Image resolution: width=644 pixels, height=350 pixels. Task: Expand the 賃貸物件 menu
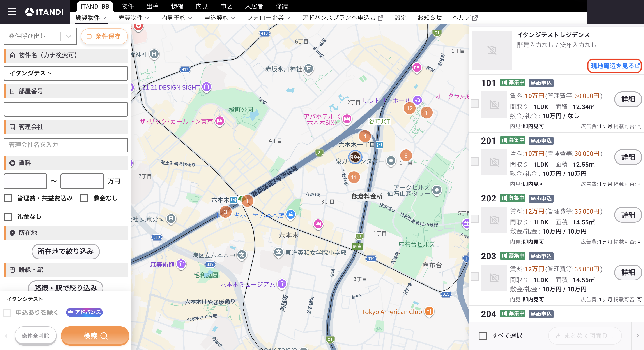point(91,18)
